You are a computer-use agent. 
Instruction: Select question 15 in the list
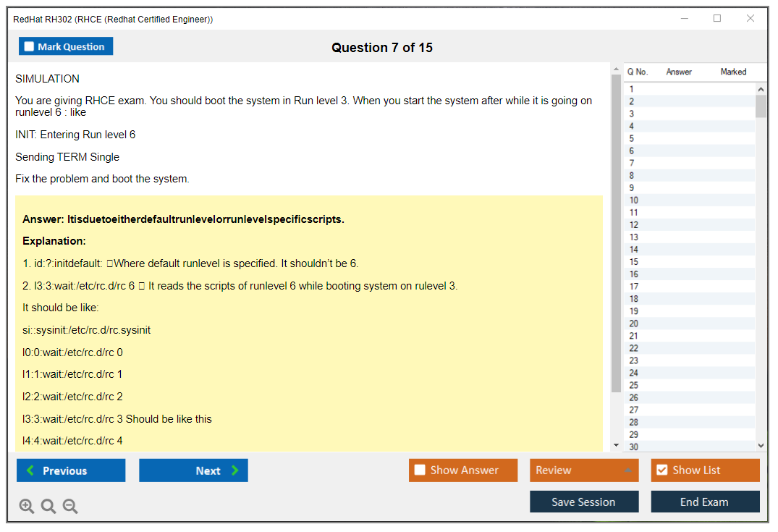point(634,262)
